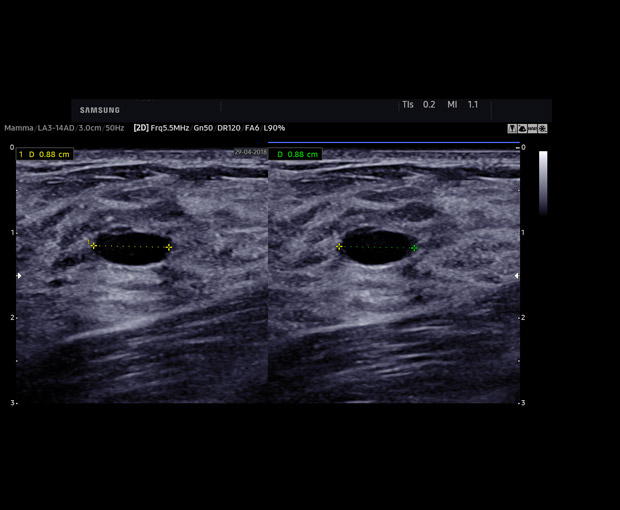Click the focus arrow on left image edge
The width and height of the screenshot is (620, 510).
click(19, 275)
